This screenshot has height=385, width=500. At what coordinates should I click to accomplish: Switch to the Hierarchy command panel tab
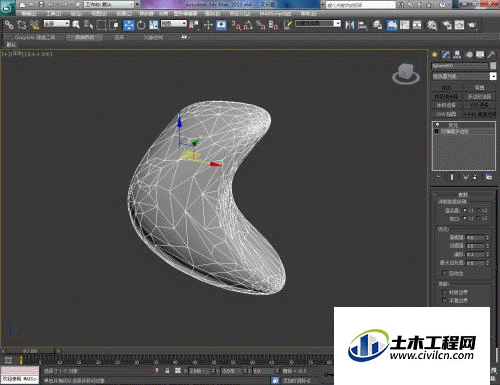(x=458, y=55)
